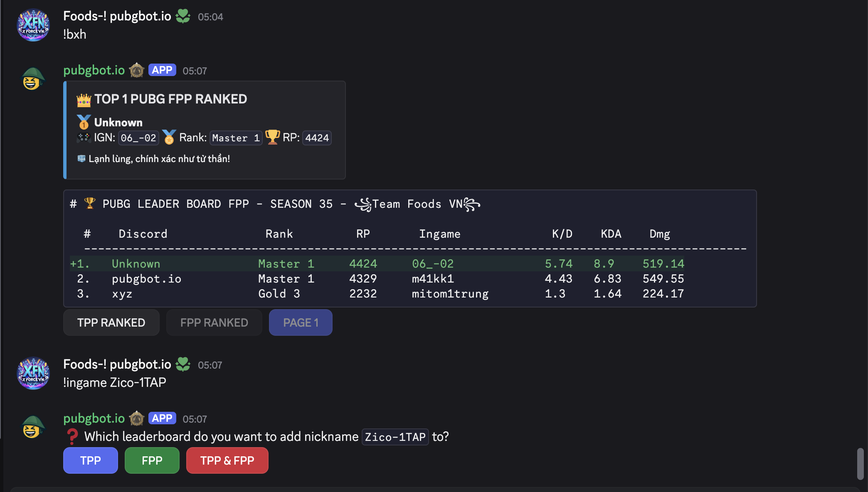The height and width of the screenshot is (492, 868).
Task: Open Foods-! avatar beside the !bxh message
Action: coord(33,25)
